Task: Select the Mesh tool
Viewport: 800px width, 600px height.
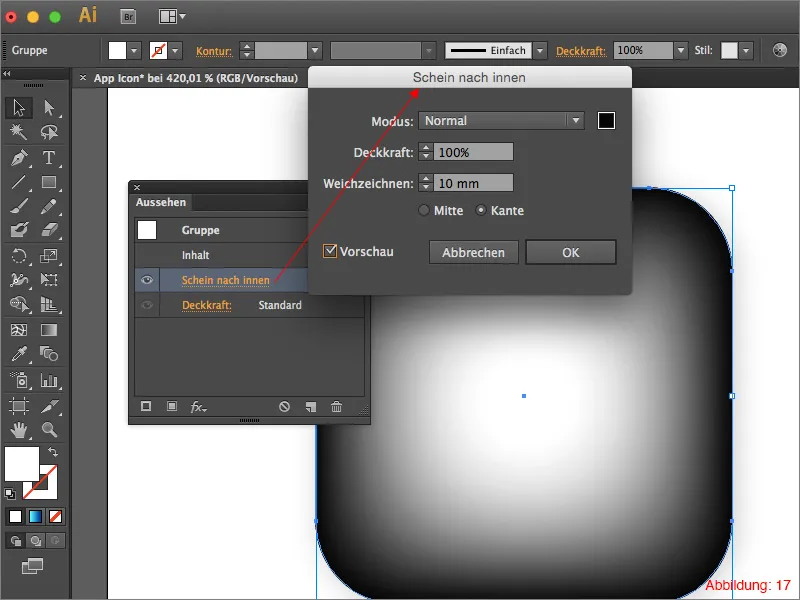Action: 19,330
